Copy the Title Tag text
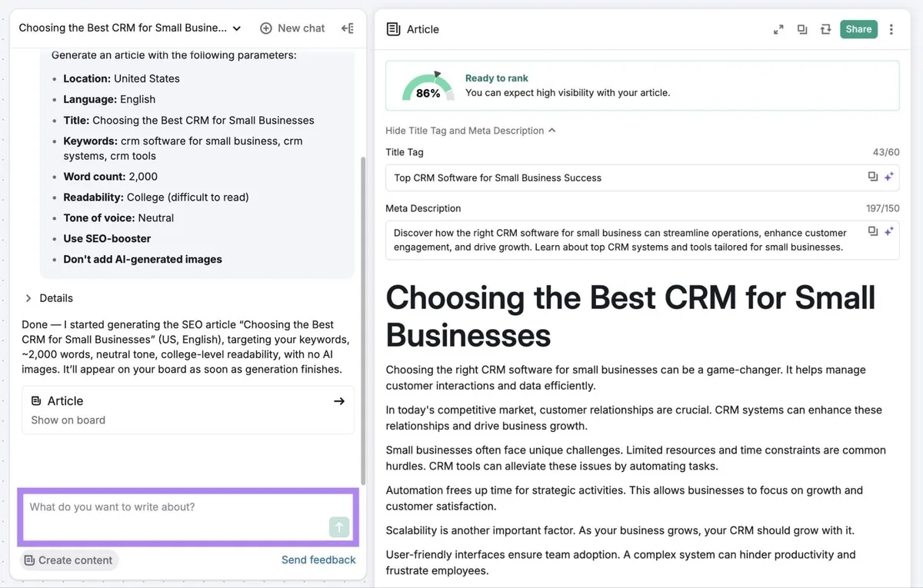923x588 pixels. tap(873, 177)
